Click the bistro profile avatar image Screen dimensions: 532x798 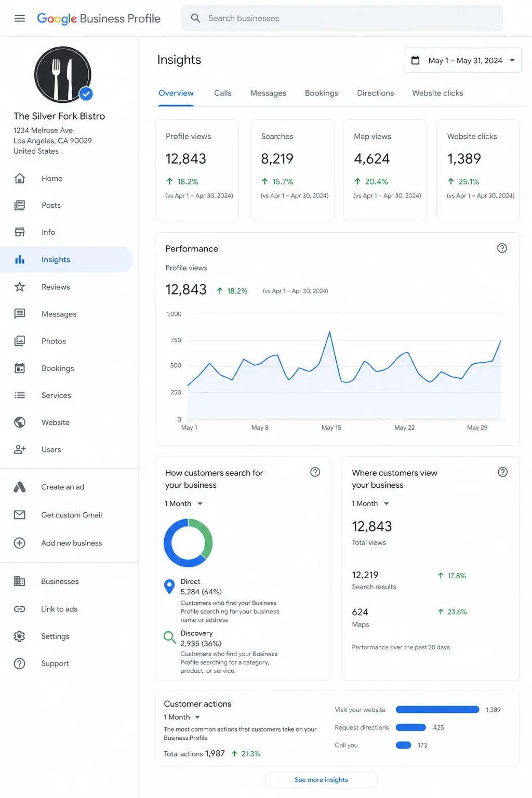click(x=63, y=75)
